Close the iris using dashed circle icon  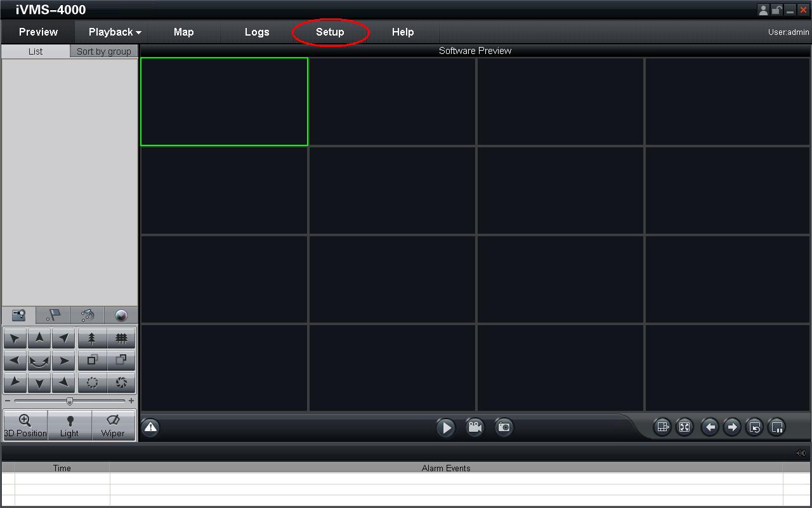[92, 383]
